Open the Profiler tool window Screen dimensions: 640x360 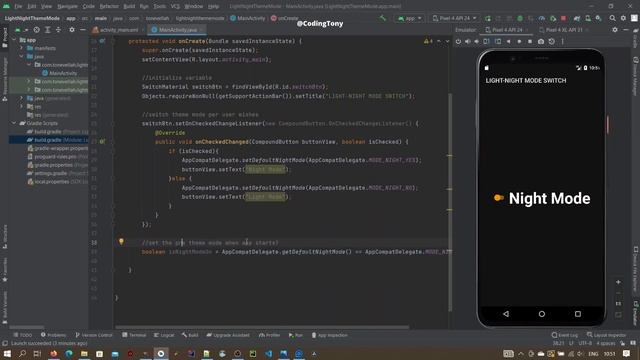click(x=269, y=335)
